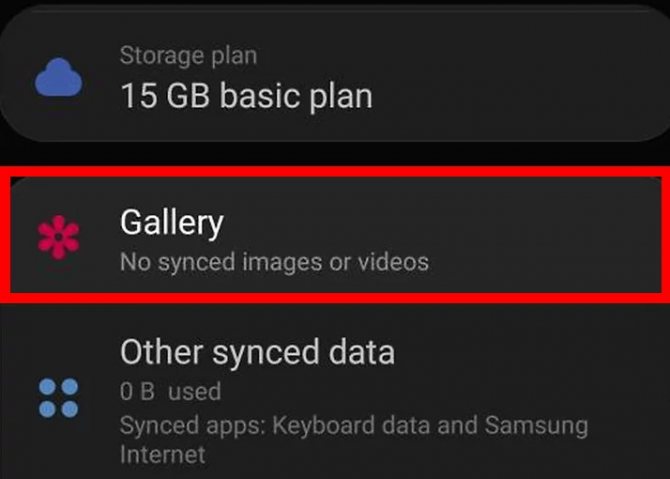Select the 15 GB basic plan text
This screenshot has width=670, height=479.
coord(246,96)
